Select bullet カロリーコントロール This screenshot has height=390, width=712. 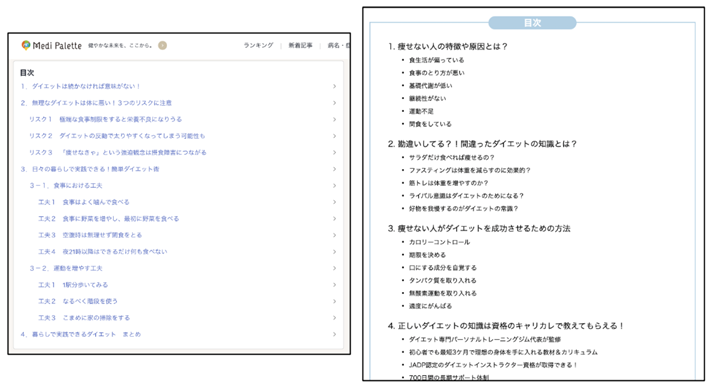[x=439, y=242]
